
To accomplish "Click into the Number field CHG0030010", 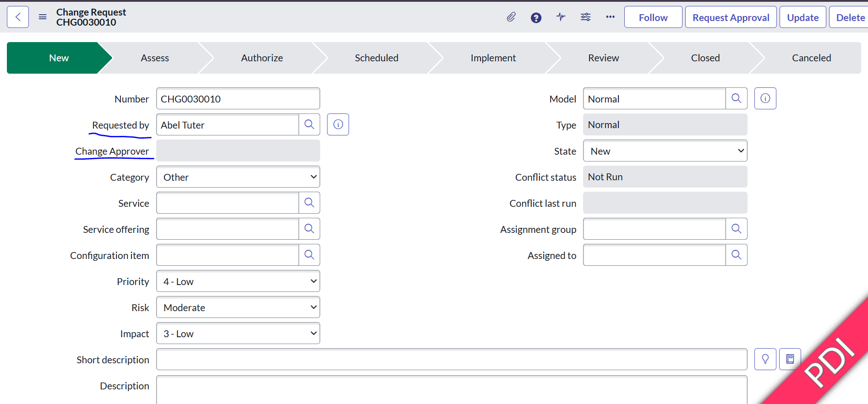I will (x=238, y=98).
